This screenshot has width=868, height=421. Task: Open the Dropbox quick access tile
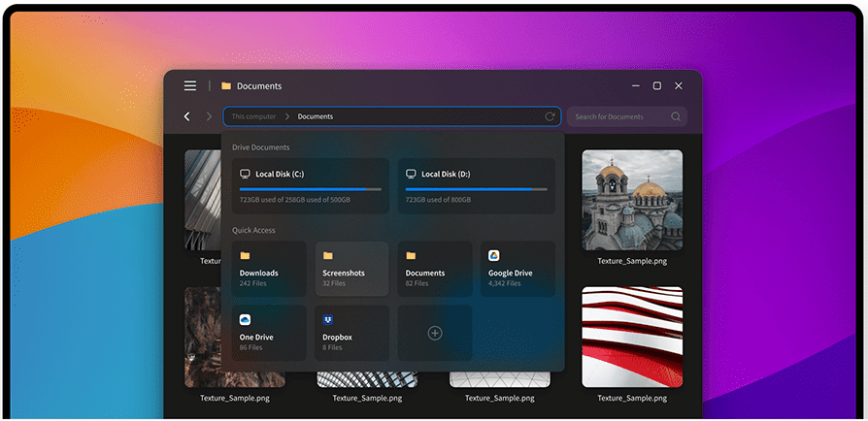(x=351, y=333)
